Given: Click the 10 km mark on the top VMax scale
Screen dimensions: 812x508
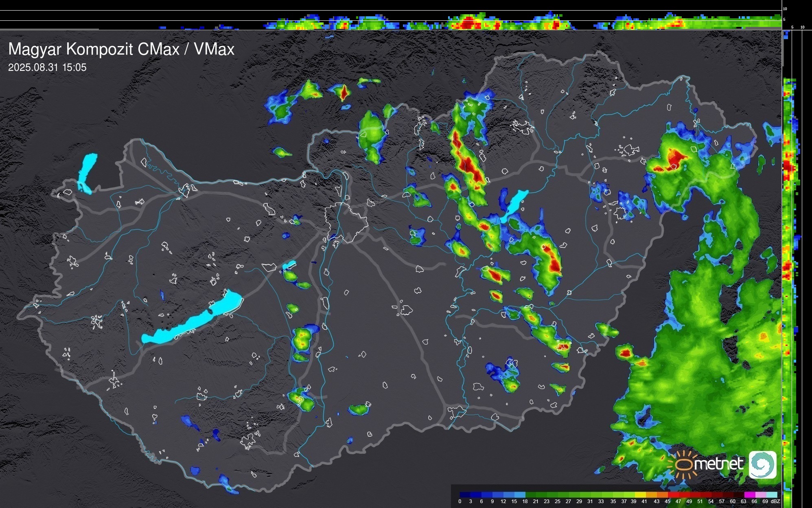Looking at the screenshot, I should (x=785, y=9).
